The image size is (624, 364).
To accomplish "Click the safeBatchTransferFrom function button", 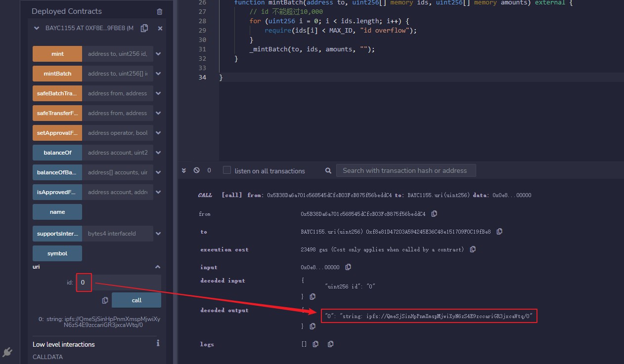I will coord(57,93).
